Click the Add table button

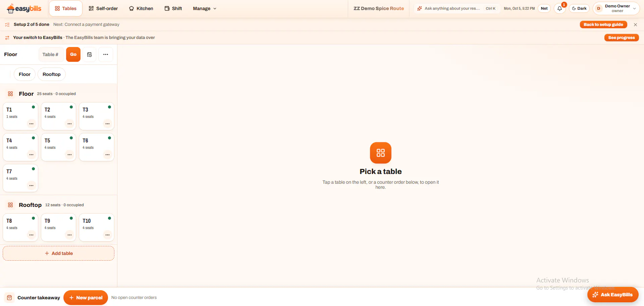[x=59, y=253]
